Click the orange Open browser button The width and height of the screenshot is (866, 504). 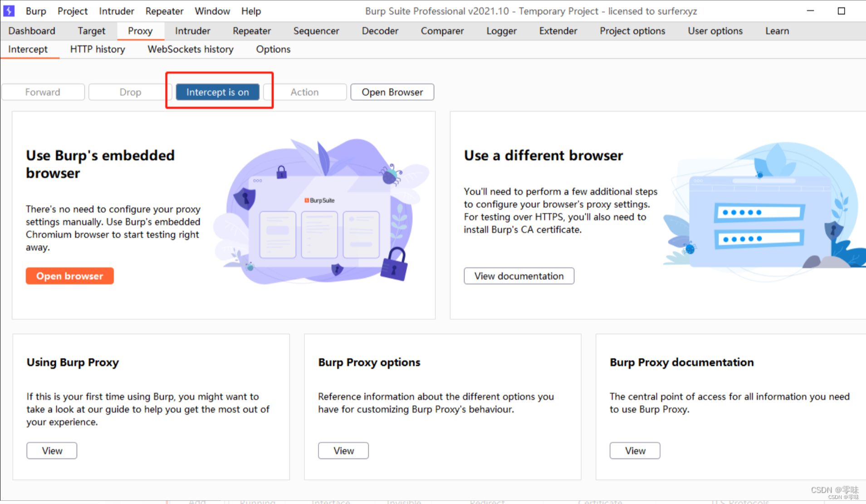pos(70,276)
